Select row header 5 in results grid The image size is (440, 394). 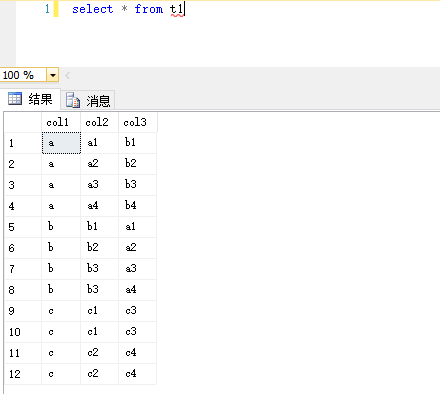(23, 227)
